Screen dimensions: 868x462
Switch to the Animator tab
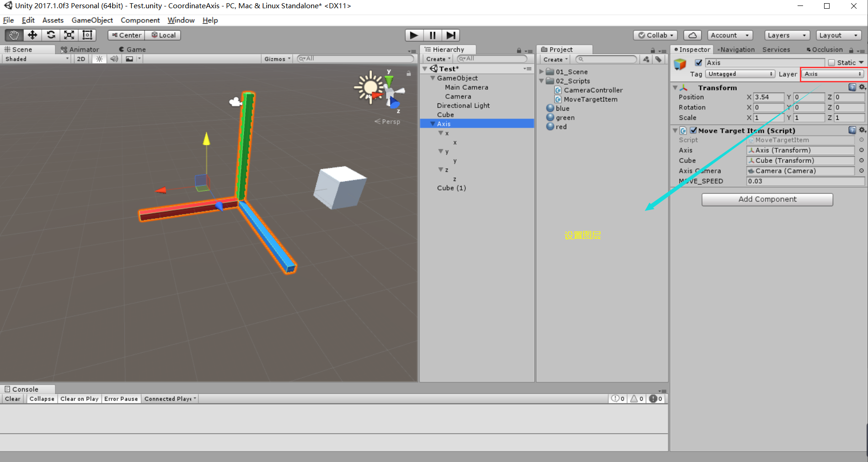click(x=80, y=49)
